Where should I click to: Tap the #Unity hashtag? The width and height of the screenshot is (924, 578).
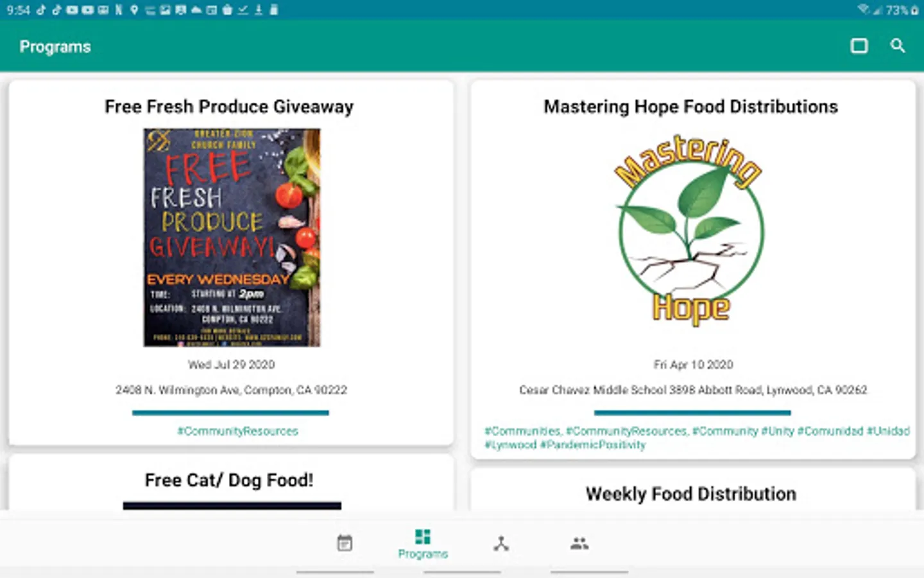(778, 431)
